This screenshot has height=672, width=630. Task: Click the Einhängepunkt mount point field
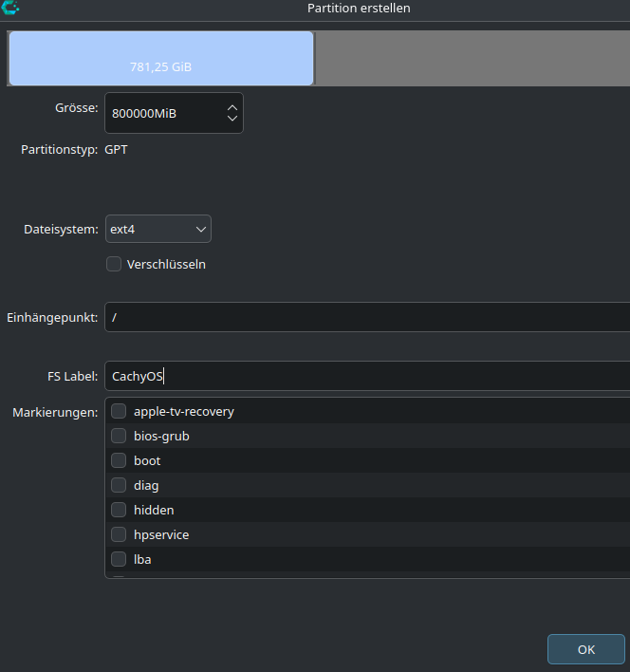click(x=367, y=317)
